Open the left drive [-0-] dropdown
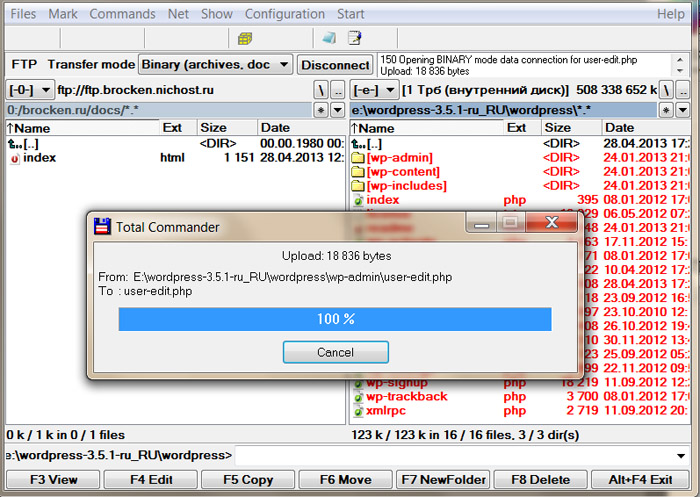 30,90
